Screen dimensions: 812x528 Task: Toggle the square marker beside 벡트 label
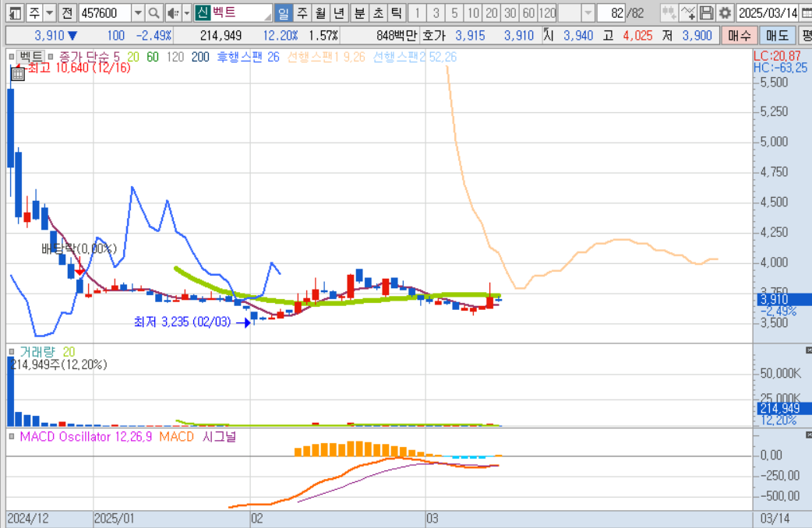tap(12, 57)
